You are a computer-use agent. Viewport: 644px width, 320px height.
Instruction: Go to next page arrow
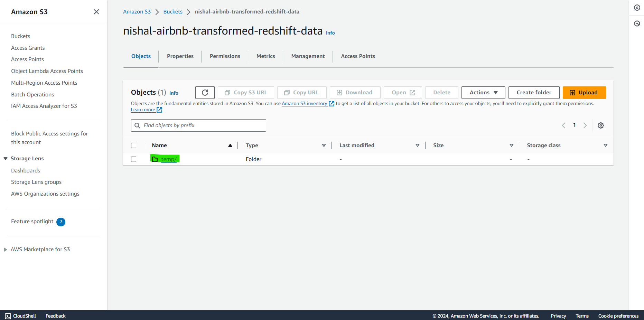point(585,125)
